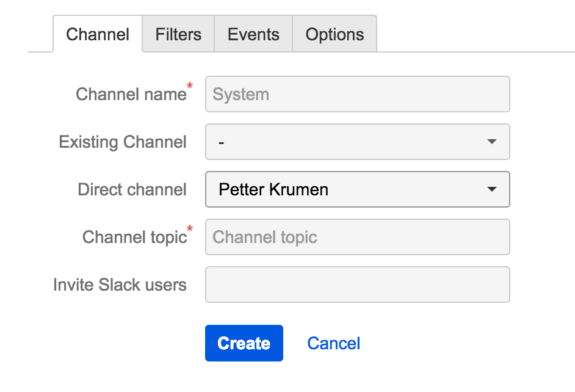575x392 pixels.
Task: Open the Direct channel dropdown showing Petter Krumen
Action: [348, 189]
